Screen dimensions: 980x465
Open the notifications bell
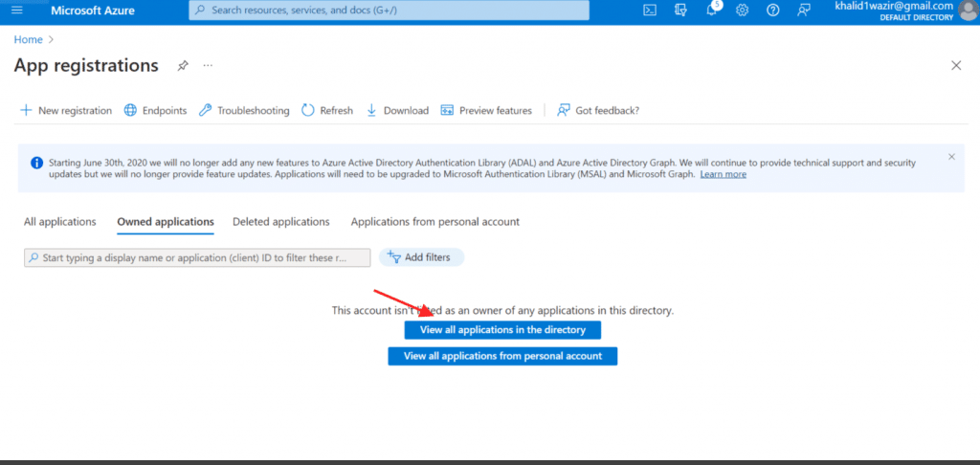[711, 11]
